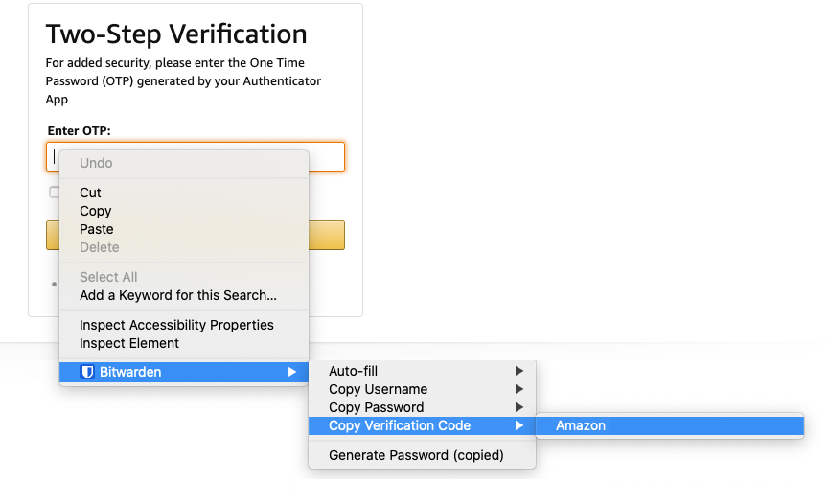Choose Copy, between Cut and Paste
829x504 pixels.
[x=95, y=211]
